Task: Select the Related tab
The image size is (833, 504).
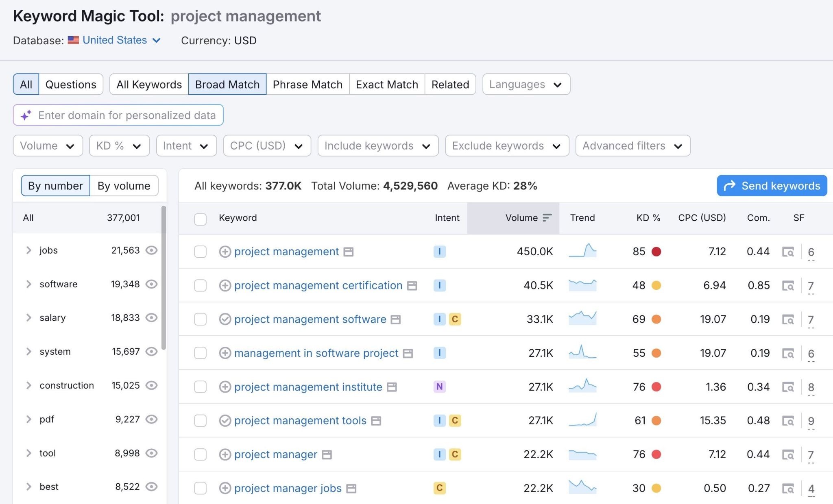Action: 450,84
